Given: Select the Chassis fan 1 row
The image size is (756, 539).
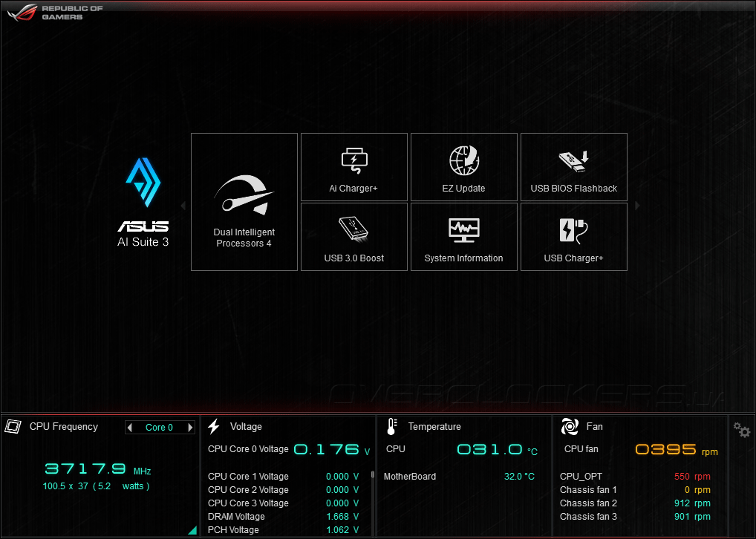Looking at the screenshot, I should tap(636, 490).
